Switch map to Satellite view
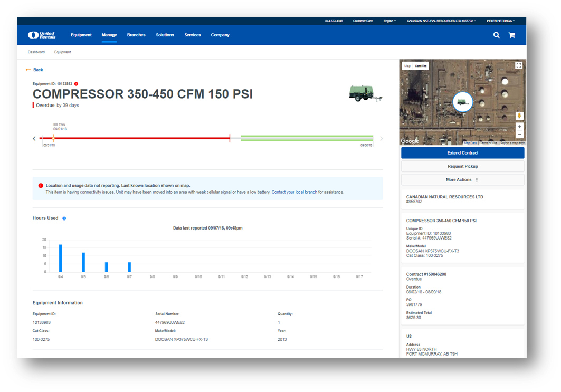Image resolution: width=561 pixels, height=392 pixels. pos(421,66)
